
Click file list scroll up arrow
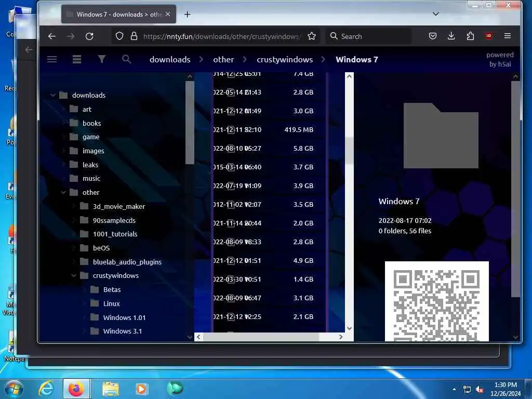coord(349,76)
